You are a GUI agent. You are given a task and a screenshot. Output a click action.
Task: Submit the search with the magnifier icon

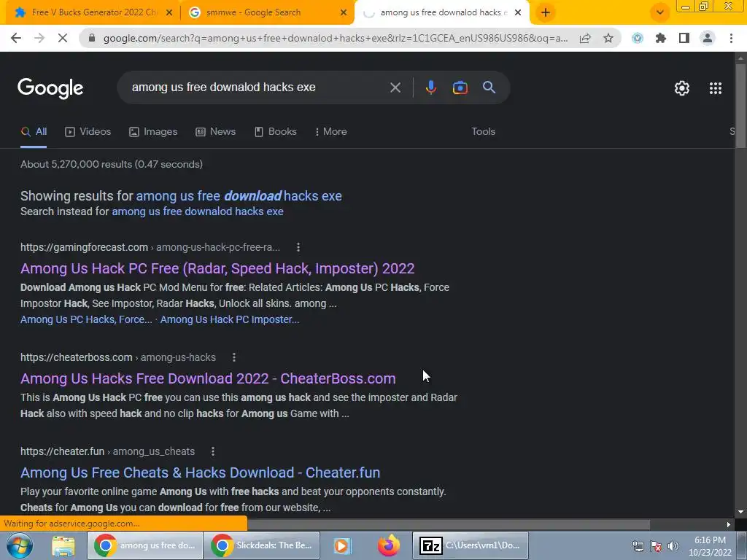(489, 87)
